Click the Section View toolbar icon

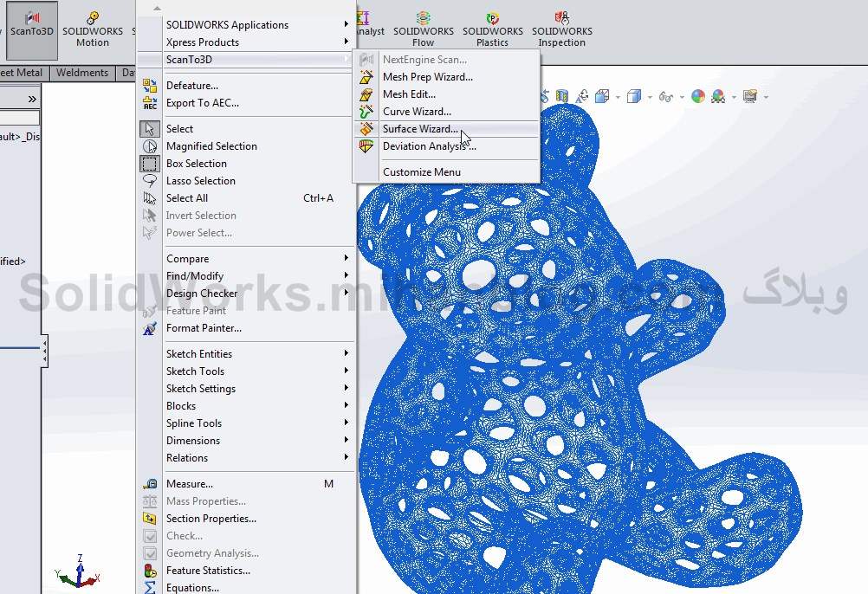point(562,97)
